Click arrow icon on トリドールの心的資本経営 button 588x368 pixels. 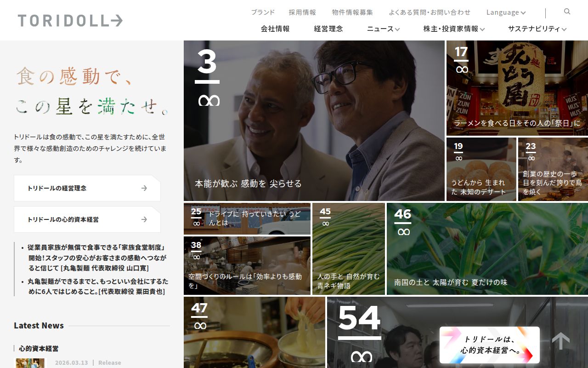coord(144,219)
